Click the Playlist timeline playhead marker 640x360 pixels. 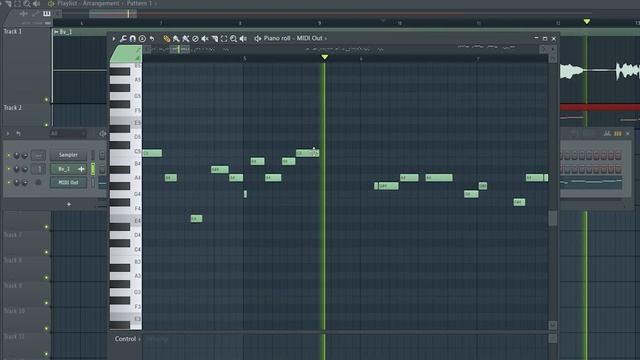tap(587, 21)
